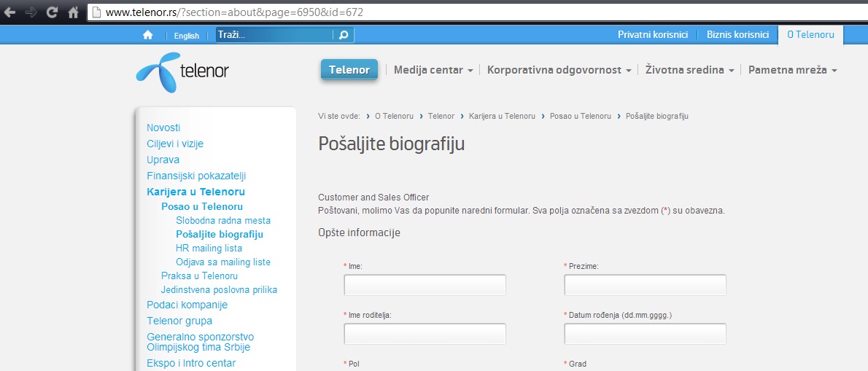The image size is (868, 371).
Task: Open Podaci kompanije in the sidebar
Action: [187, 305]
